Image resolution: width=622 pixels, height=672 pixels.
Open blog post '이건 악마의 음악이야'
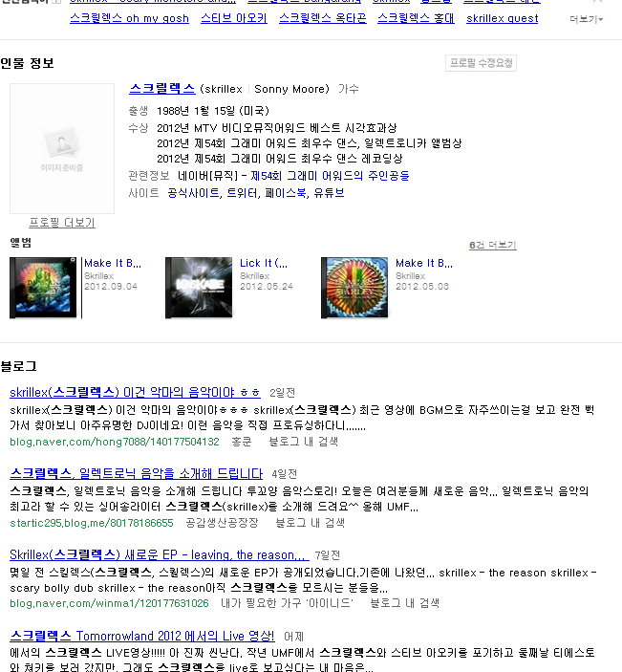tap(135, 392)
